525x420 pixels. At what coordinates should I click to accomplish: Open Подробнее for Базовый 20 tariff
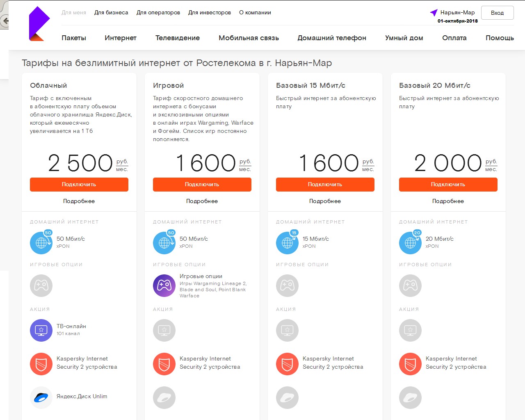tap(448, 201)
